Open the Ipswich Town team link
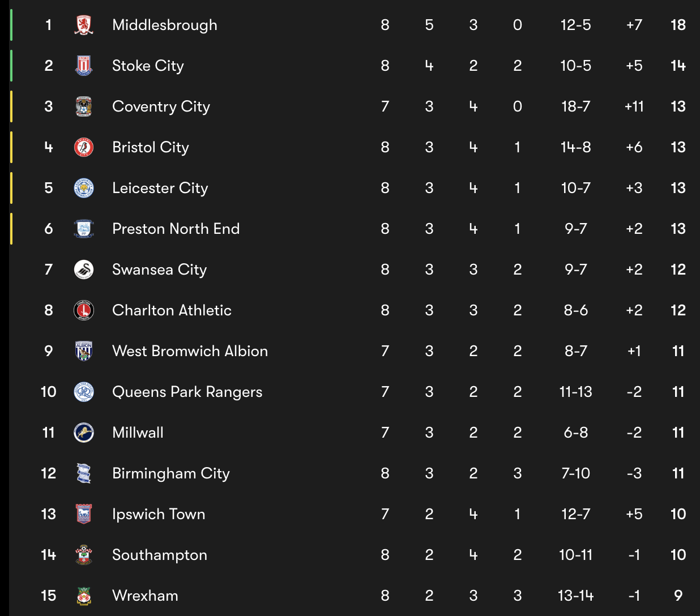The width and height of the screenshot is (700, 616). [x=159, y=515]
